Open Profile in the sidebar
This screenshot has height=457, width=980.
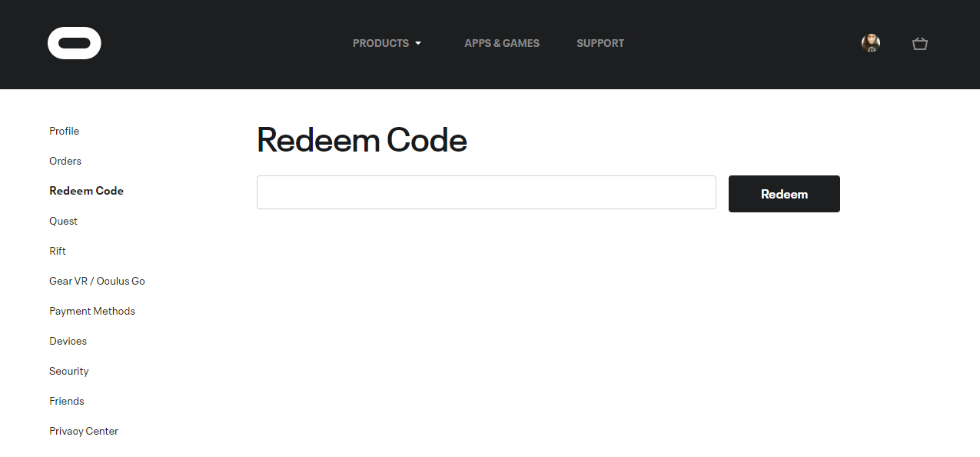pos(65,131)
